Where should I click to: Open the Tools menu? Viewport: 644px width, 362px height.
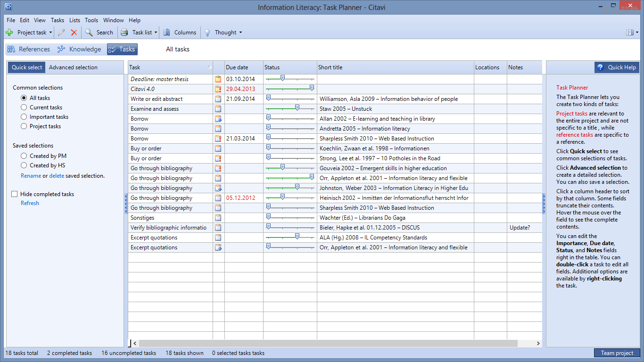click(x=91, y=20)
